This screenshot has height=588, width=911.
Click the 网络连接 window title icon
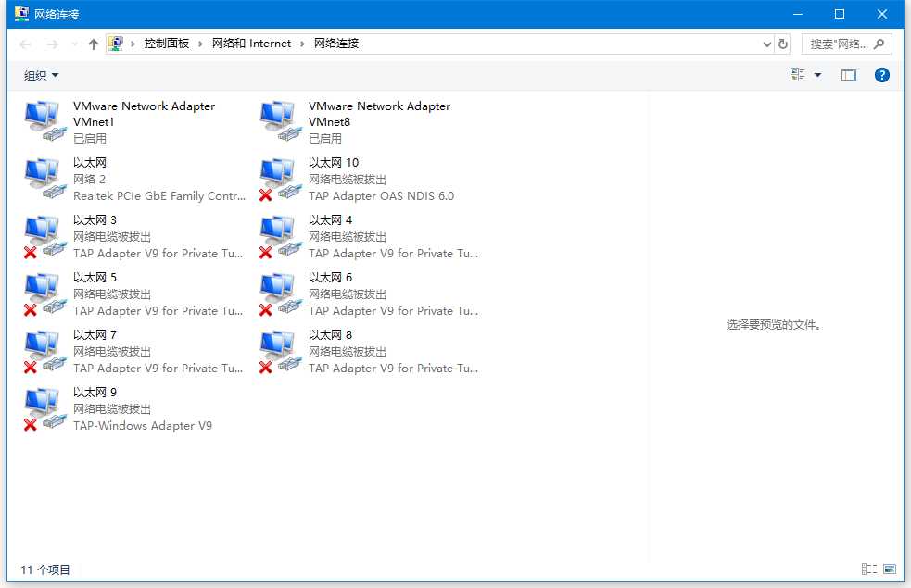tap(21, 14)
